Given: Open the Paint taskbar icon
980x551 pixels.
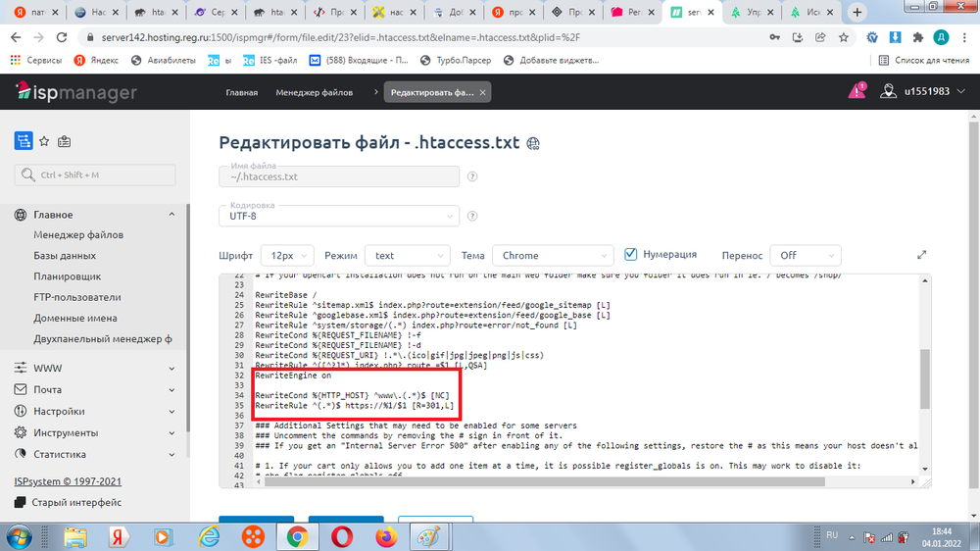Looking at the screenshot, I should (x=430, y=536).
